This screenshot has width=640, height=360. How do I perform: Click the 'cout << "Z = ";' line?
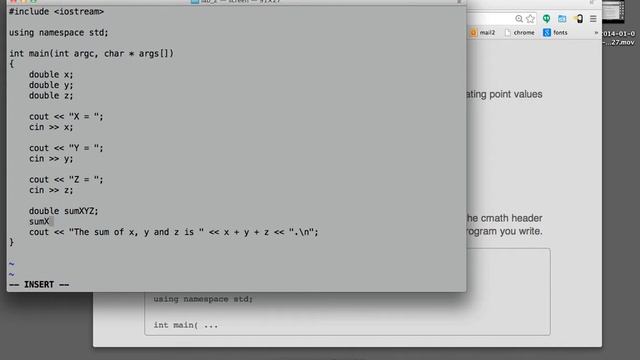tap(66, 180)
